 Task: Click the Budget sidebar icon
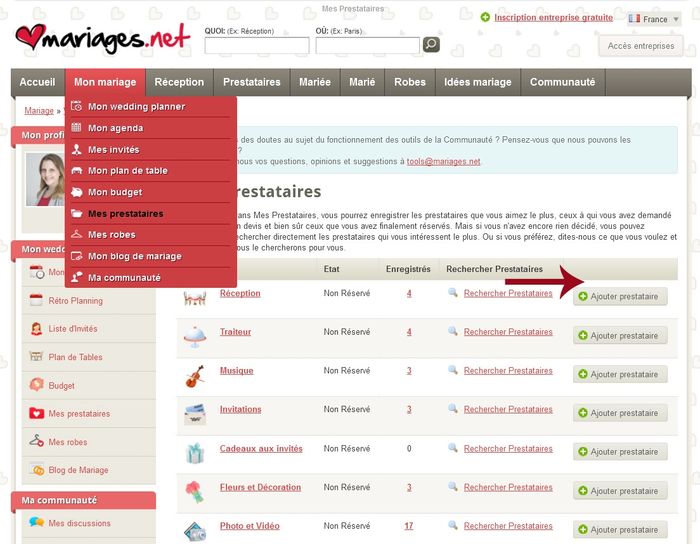pyautogui.click(x=36, y=384)
